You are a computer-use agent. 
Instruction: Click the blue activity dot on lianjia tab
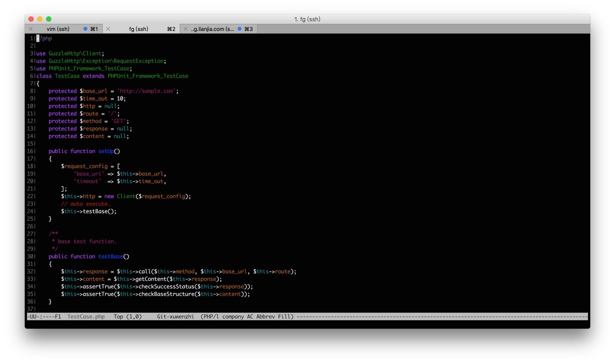239,29
